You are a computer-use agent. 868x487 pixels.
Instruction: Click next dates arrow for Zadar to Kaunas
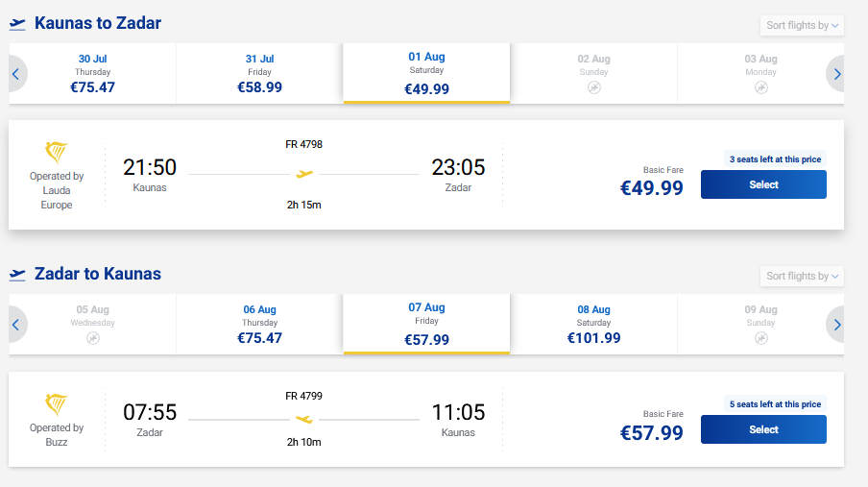pos(836,325)
